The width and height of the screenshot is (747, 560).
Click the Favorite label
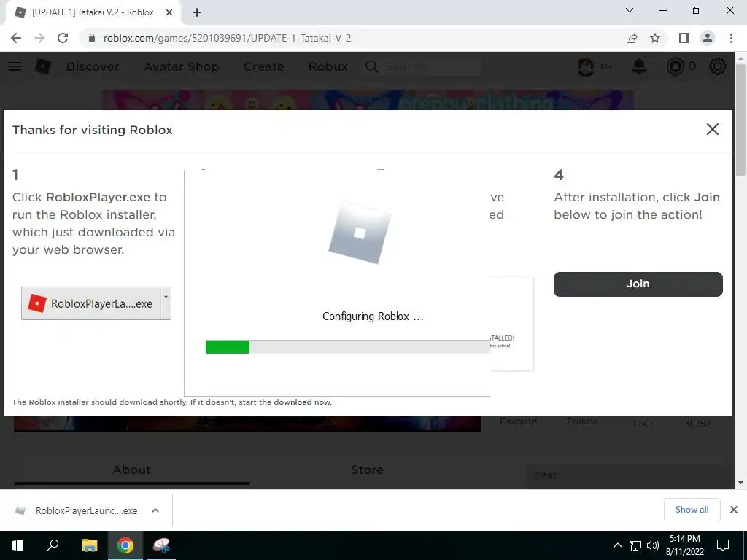coord(519,421)
